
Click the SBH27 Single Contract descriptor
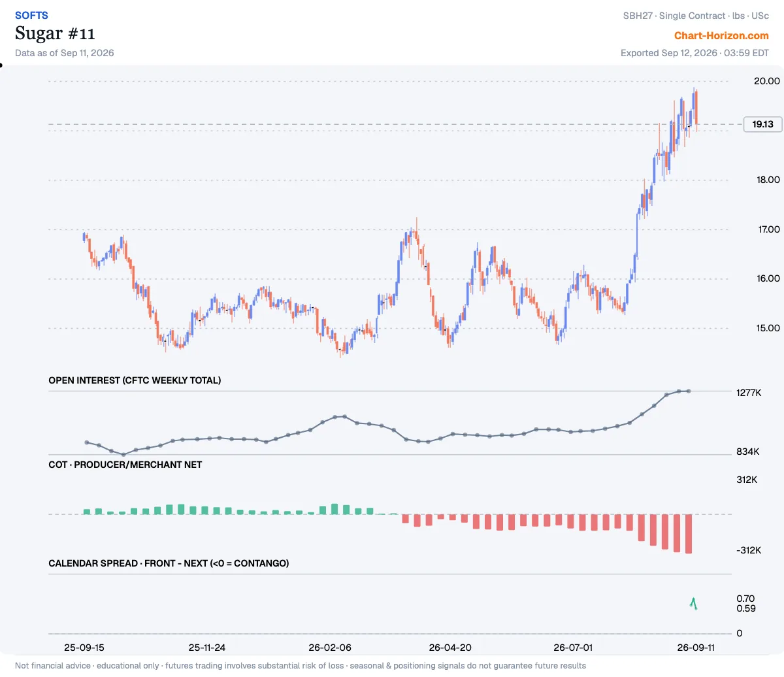(696, 16)
